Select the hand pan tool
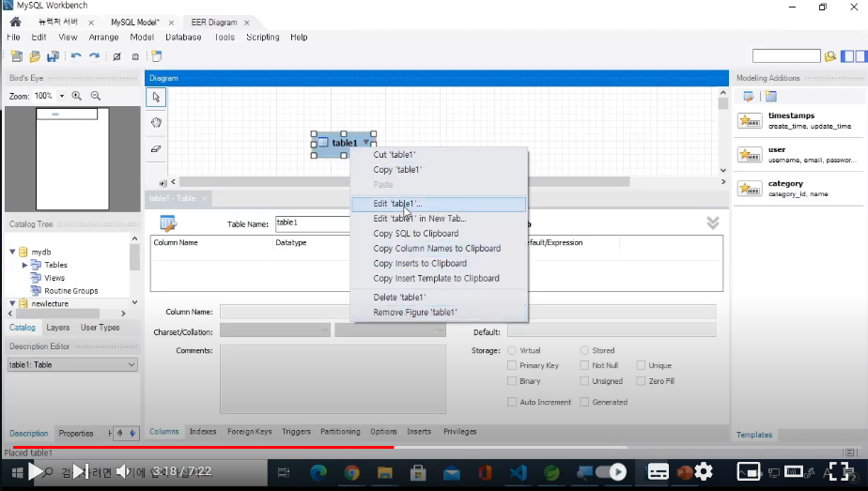 156,123
